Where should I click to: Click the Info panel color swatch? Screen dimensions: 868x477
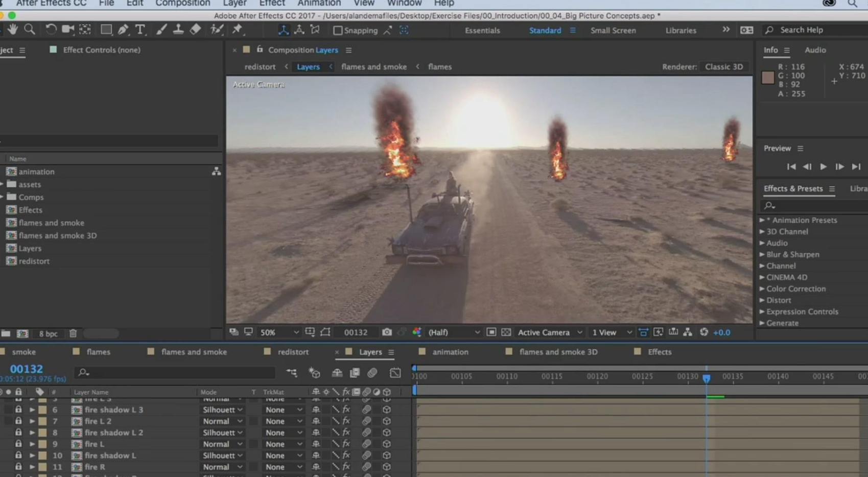(x=767, y=78)
